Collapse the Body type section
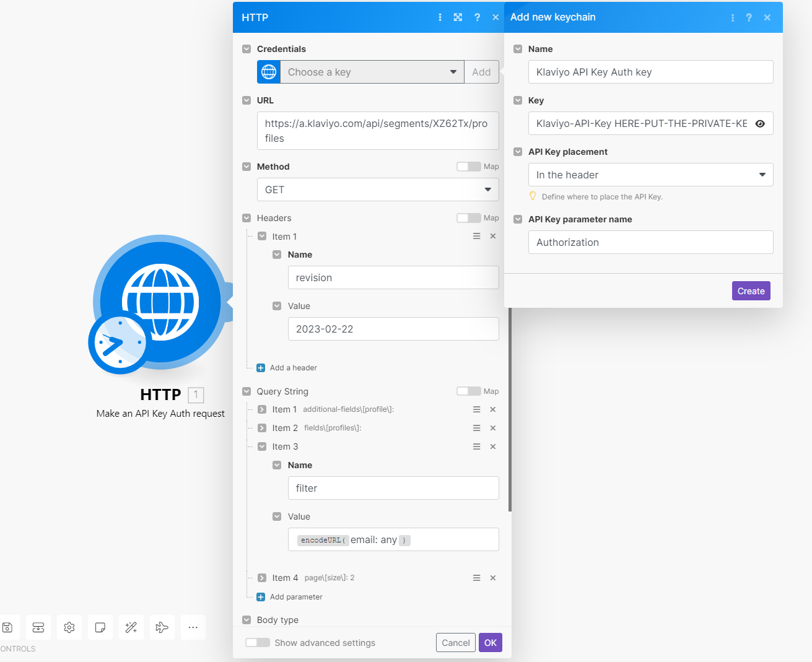812x662 pixels. pyautogui.click(x=247, y=620)
